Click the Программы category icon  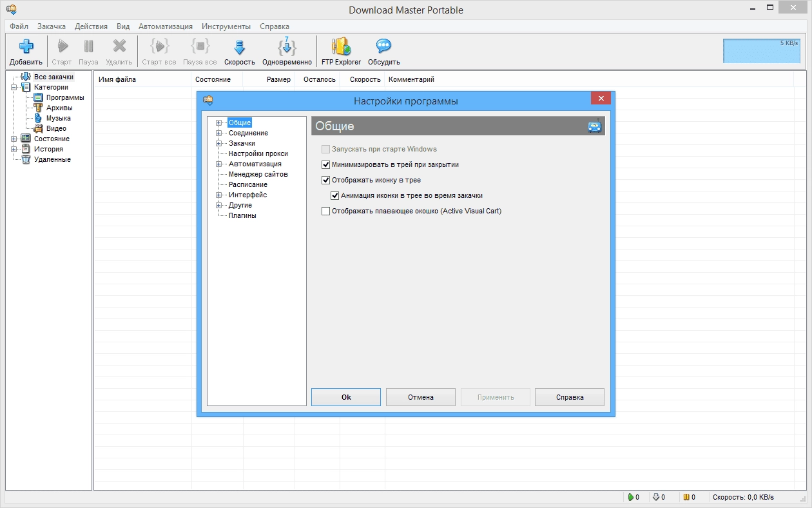(38, 97)
